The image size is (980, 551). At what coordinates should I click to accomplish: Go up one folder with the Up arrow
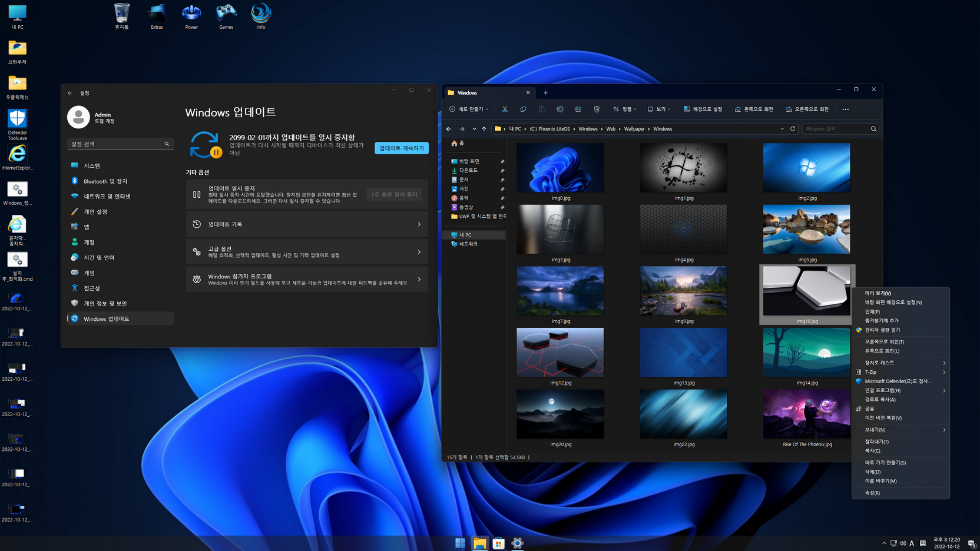point(484,129)
